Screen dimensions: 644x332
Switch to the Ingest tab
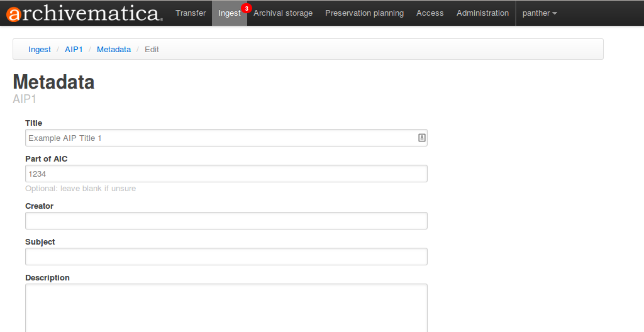click(229, 13)
